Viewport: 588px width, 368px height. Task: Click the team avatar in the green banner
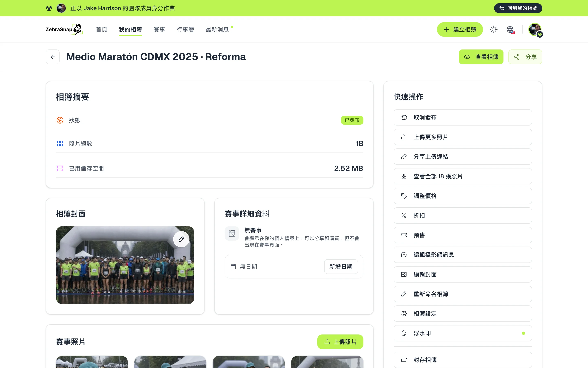click(x=61, y=8)
